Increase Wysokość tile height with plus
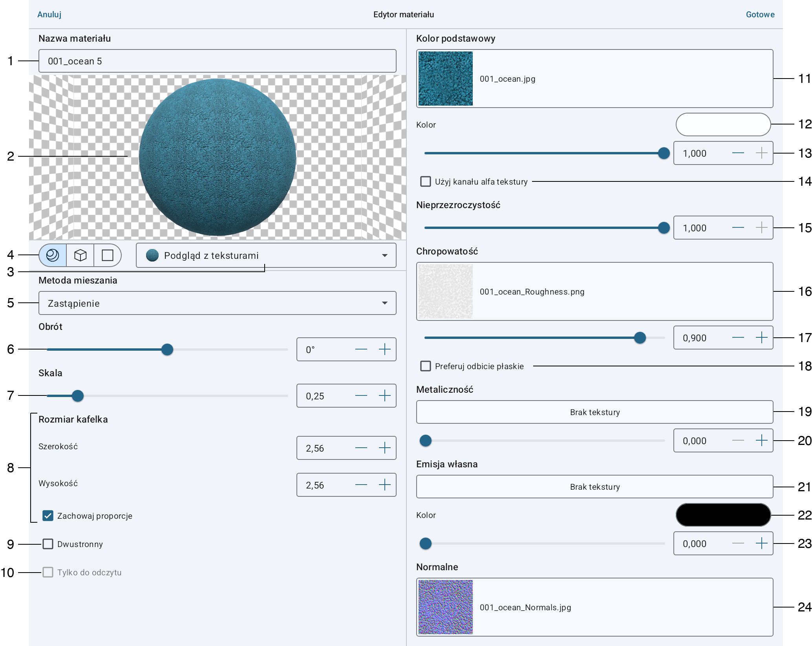Viewport: 812px width, 646px height. tap(385, 485)
